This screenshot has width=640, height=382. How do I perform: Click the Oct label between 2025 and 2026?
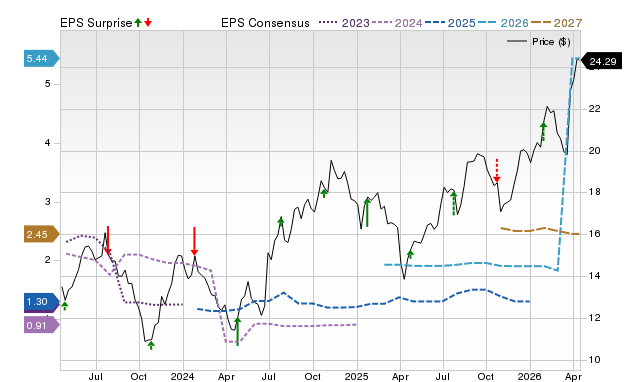(x=486, y=376)
